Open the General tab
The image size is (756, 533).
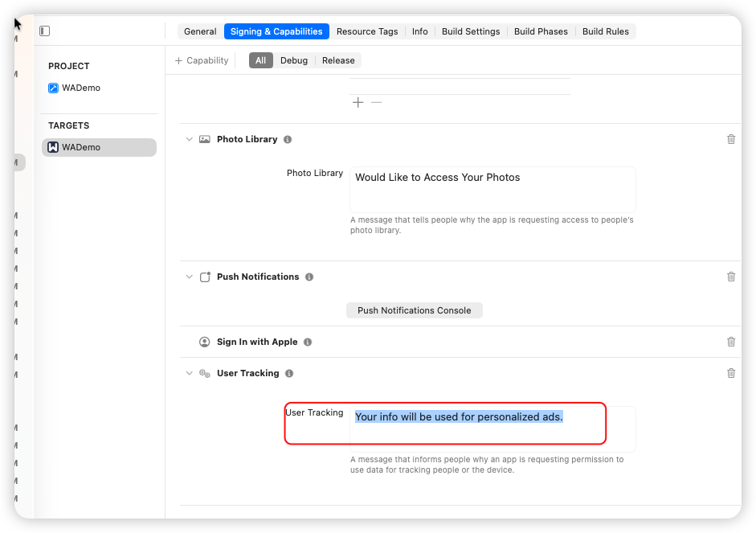(200, 31)
